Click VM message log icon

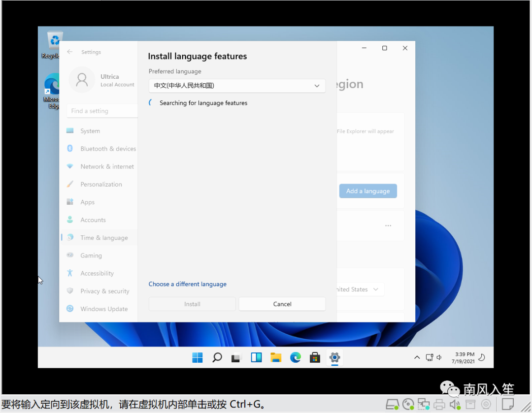508,404
